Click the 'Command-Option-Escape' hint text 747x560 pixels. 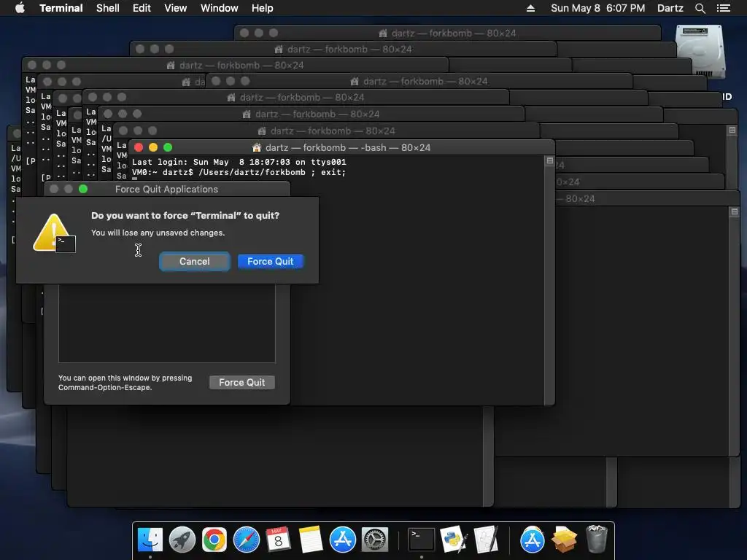pos(105,388)
